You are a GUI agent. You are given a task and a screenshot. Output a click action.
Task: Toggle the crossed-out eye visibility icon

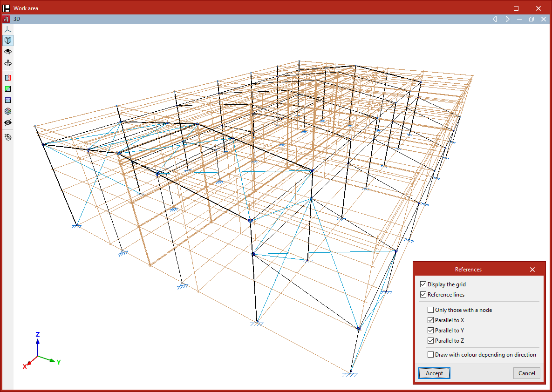point(7,122)
